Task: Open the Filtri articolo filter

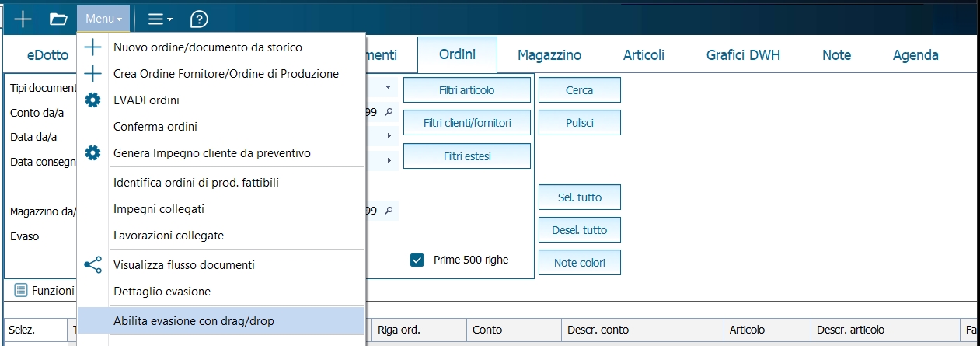Action: coord(466,90)
